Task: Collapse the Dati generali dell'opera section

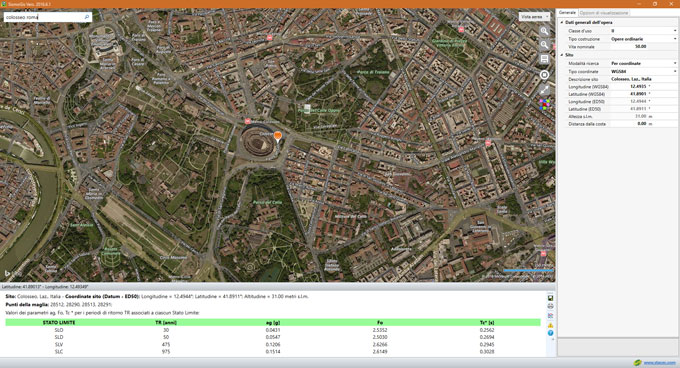Action: coord(562,22)
